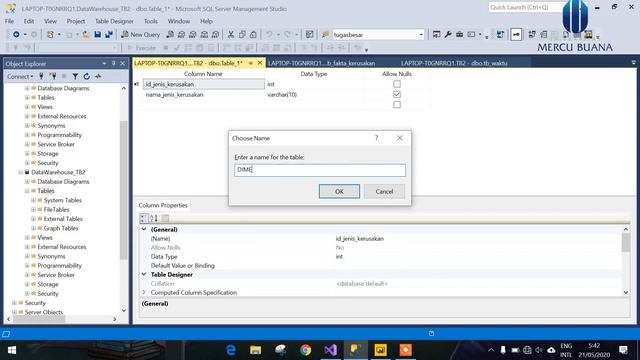
Task: Collapse the (General) section in Column Properties
Action: [x=144, y=229]
